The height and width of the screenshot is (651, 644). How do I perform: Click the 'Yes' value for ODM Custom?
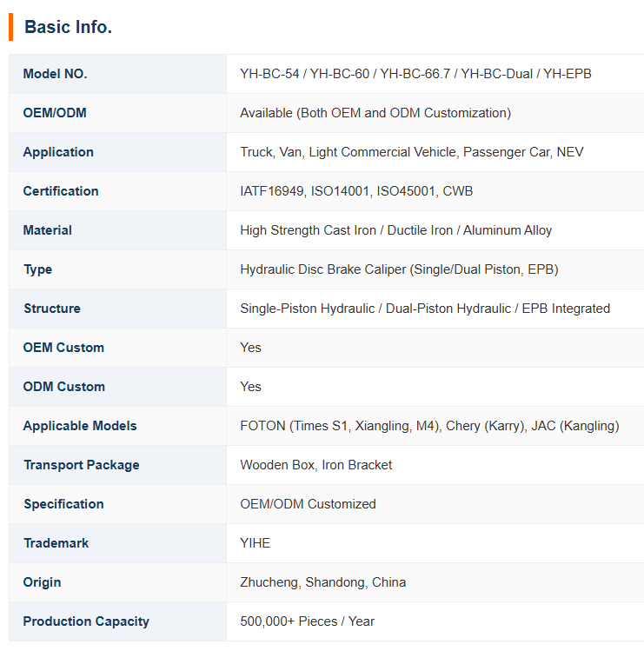(x=251, y=387)
